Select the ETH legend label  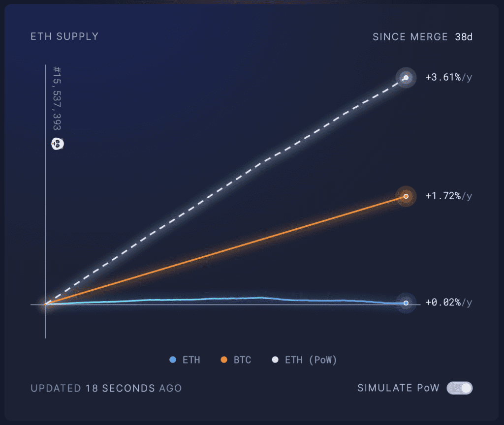click(191, 360)
